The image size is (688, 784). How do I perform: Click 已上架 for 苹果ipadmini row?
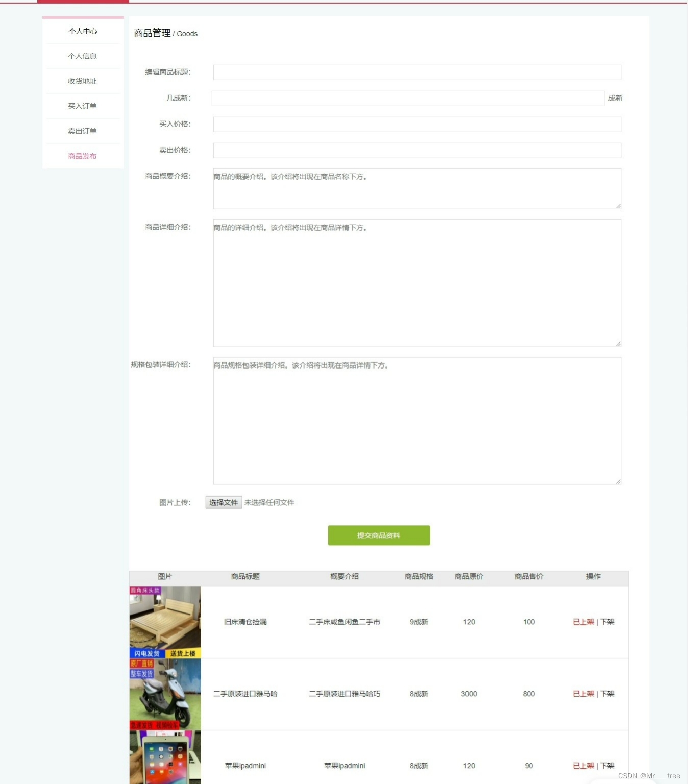[x=583, y=766]
